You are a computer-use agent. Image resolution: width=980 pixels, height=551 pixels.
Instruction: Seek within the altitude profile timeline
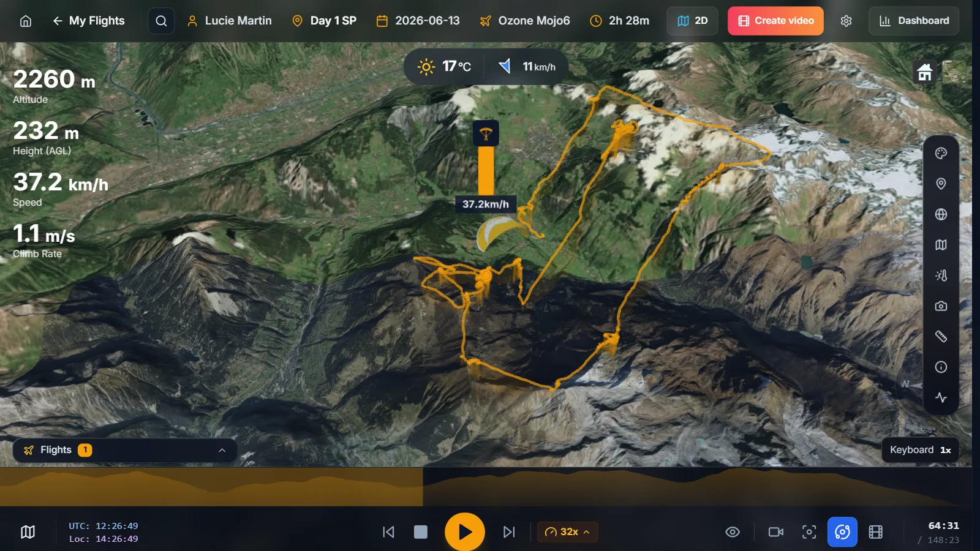486,487
